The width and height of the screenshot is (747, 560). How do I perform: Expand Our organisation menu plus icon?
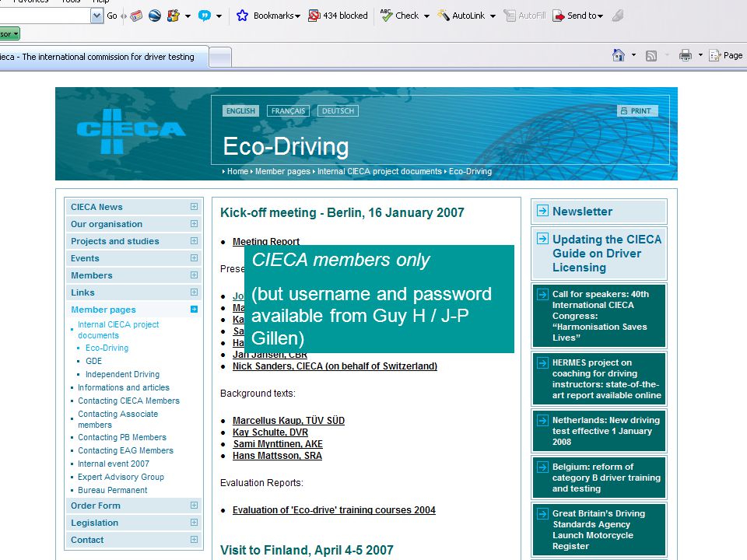(x=194, y=224)
